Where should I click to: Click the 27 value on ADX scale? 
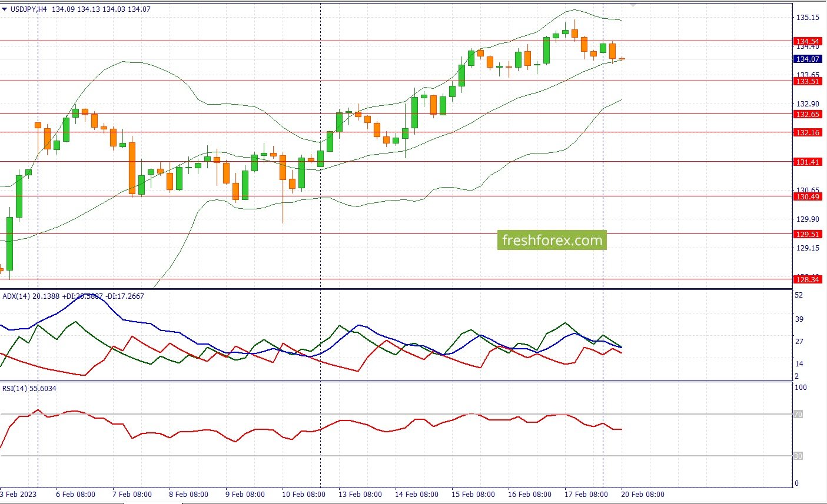coord(799,342)
